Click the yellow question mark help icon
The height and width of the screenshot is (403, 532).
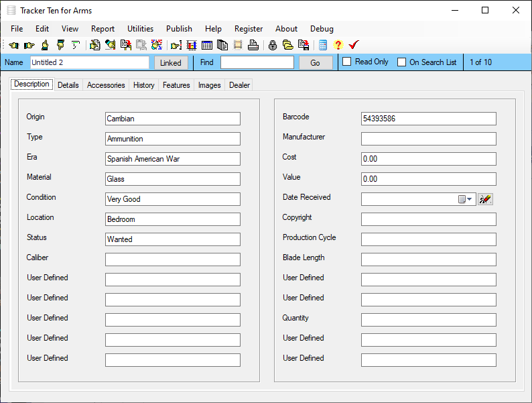point(338,46)
